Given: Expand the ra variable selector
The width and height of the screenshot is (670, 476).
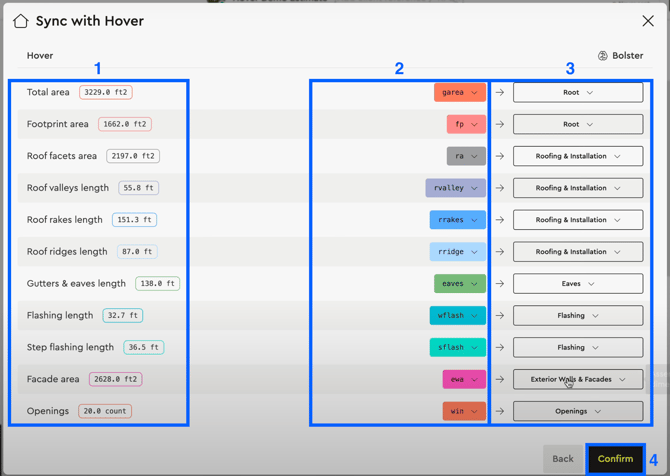Looking at the screenshot, I should click(x=466, y=156).
